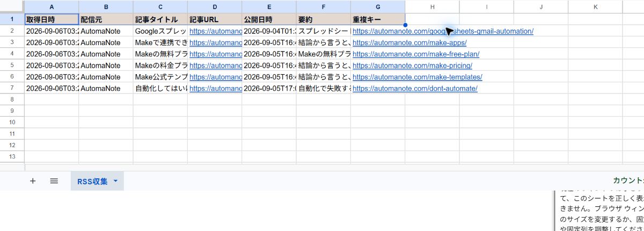The image size is (644, 231).
Task: Click the 重複キー header cell
Action: (378, 20)
